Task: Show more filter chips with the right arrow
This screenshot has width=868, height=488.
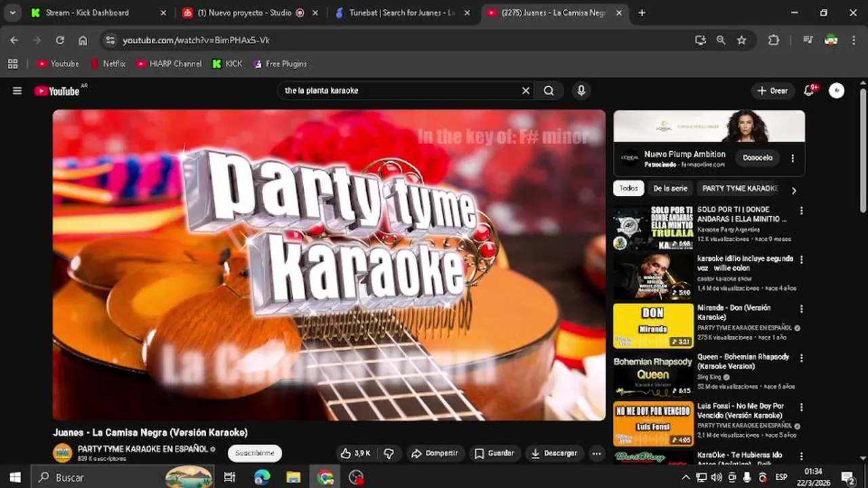Action: click(794, 190)
